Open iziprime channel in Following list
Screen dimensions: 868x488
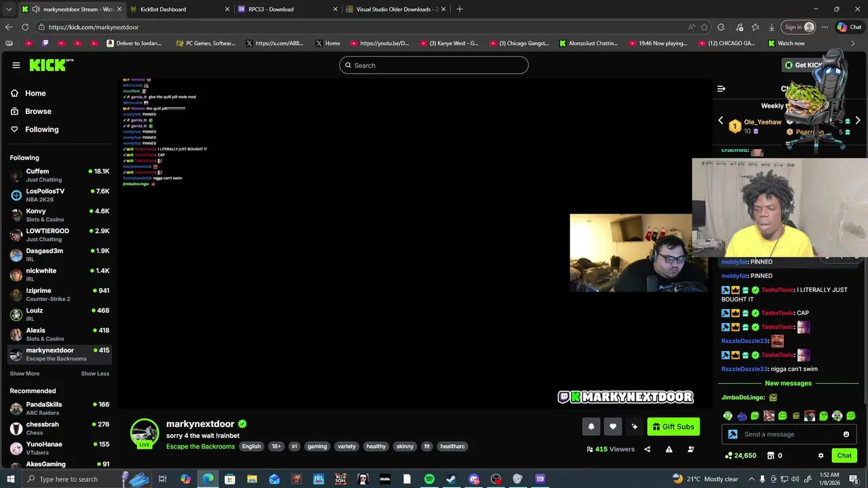(60, 294)
